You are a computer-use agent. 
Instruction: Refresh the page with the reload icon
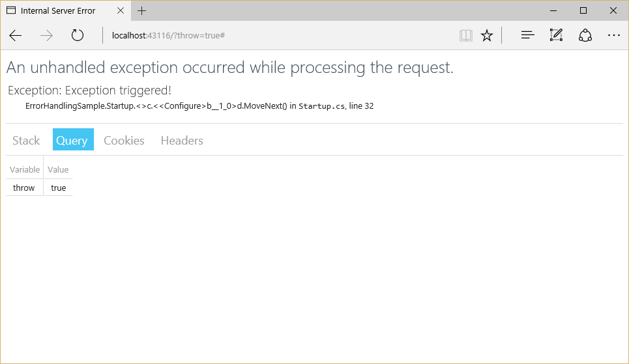(x=78, y=36)
